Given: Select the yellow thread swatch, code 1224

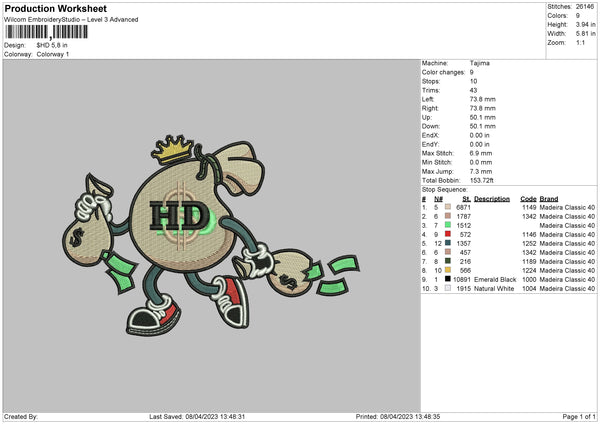Looking at the screenshot, I should click(x=448, y=269).
